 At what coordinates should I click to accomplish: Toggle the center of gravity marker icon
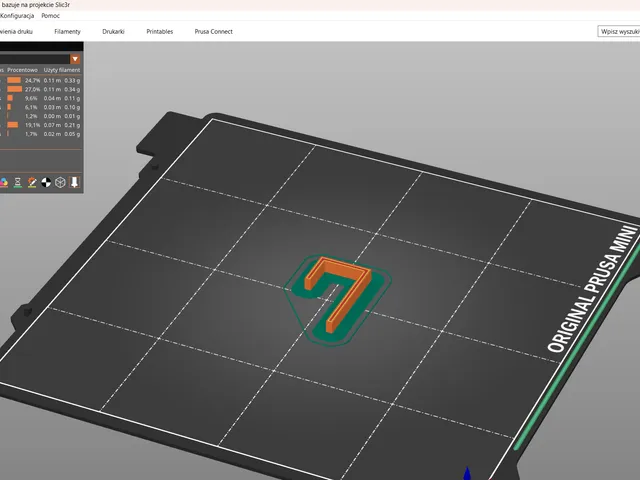[x=46, y=182]
